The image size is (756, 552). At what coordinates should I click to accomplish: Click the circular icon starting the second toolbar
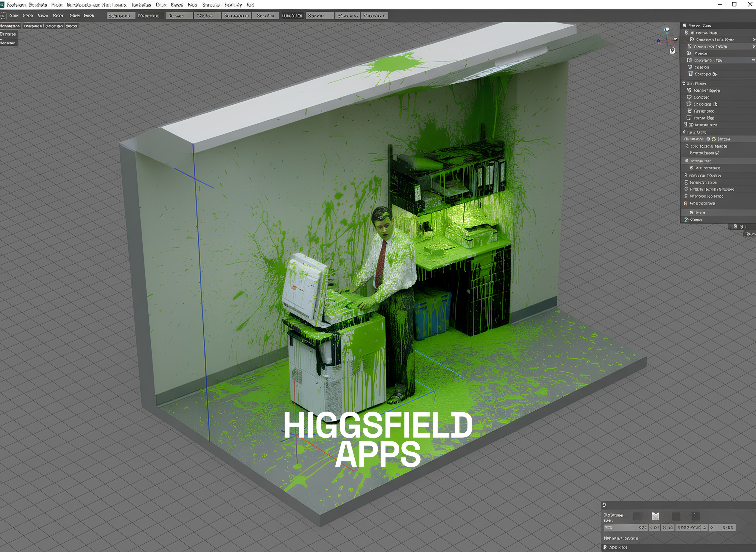3,16
